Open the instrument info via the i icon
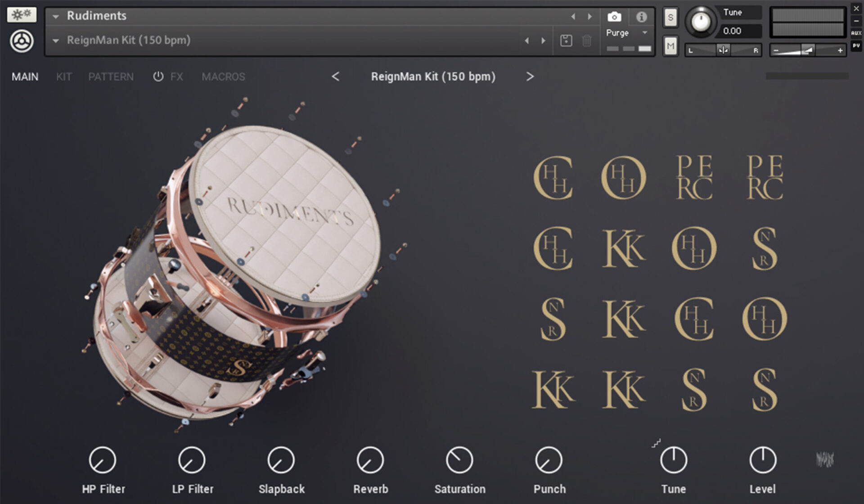Image resolution: width=864 pixels, height=504 pixels. (641, 17)
